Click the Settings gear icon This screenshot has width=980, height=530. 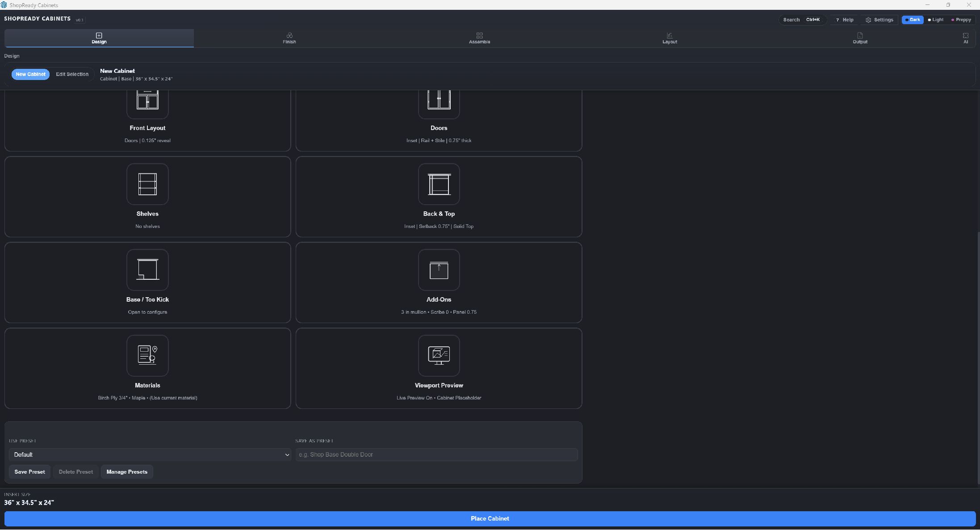point(868,20)
